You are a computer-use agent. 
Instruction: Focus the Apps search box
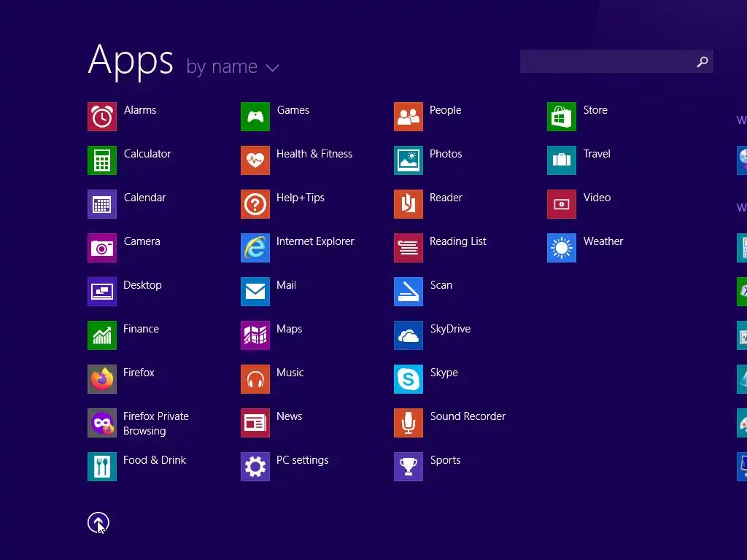616,61
